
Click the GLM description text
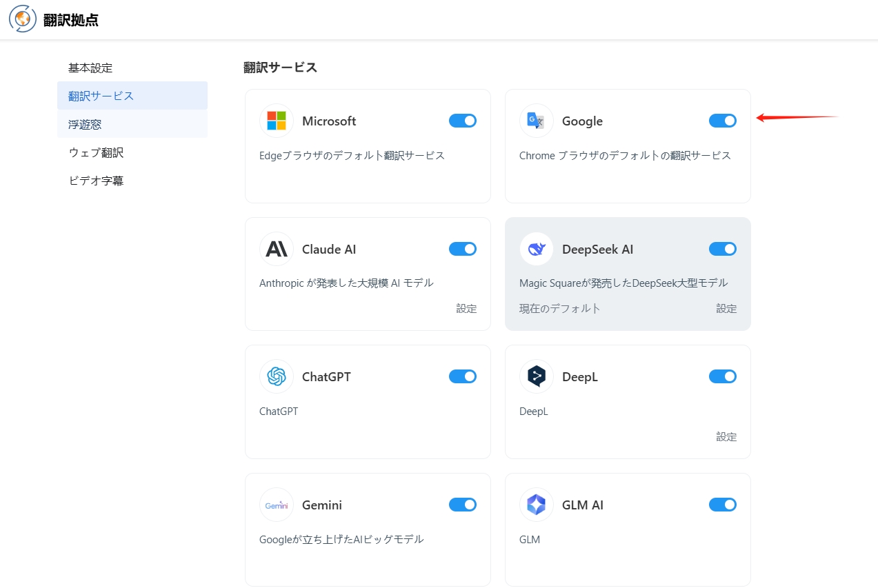tap(530, 539)
